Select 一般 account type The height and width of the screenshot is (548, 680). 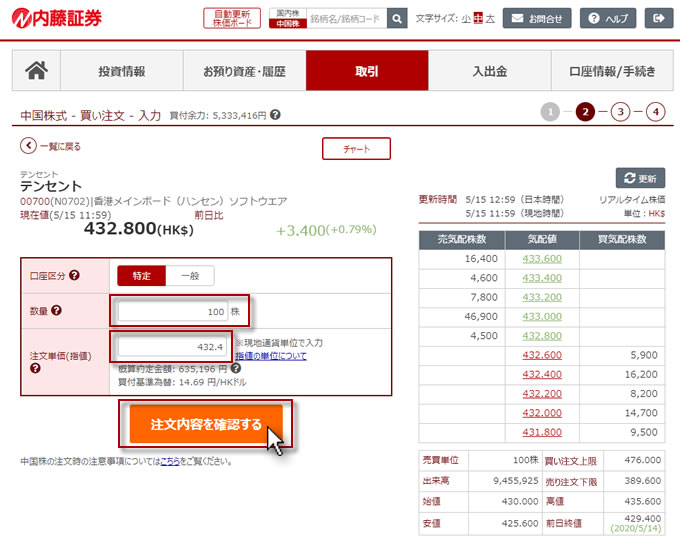(x=190, y=276)
